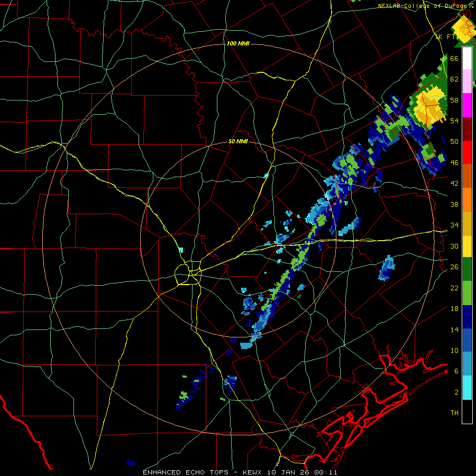Click the 26 legend value
The image size is (476, 476).
pos(454,267)
